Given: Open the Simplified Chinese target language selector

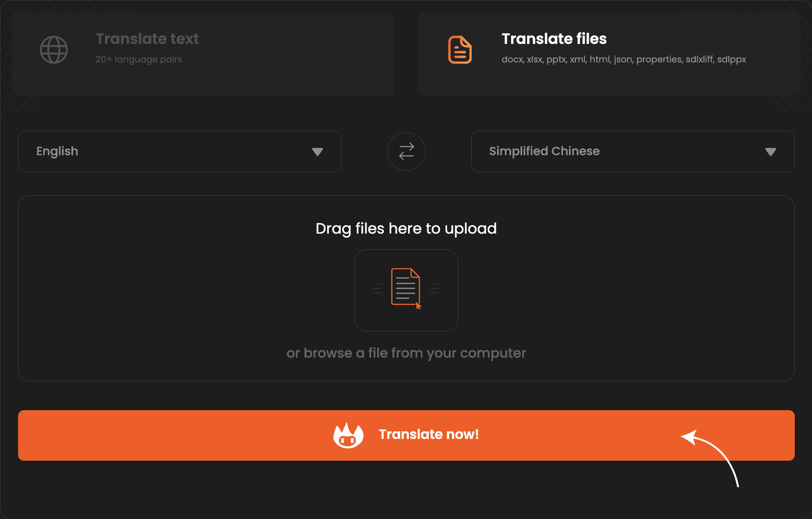Looking at the screenshot, I should 616,152.
